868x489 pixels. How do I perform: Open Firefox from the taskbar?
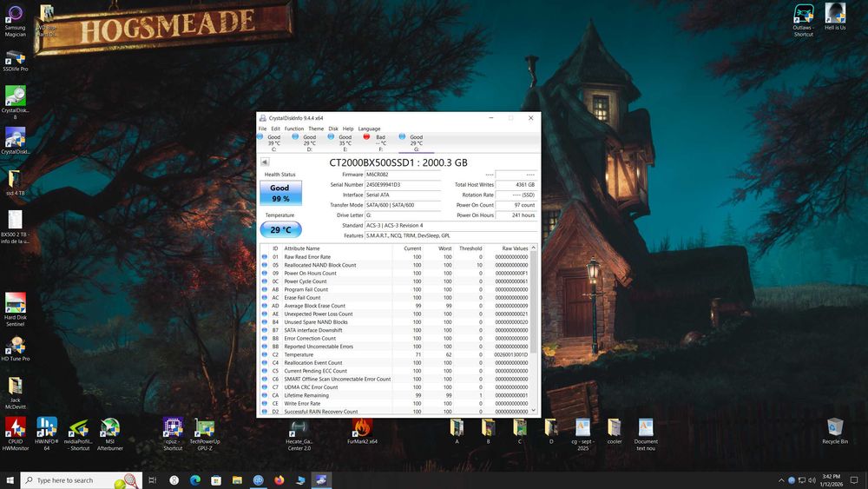pyautogui.click(x=279, y=480)
